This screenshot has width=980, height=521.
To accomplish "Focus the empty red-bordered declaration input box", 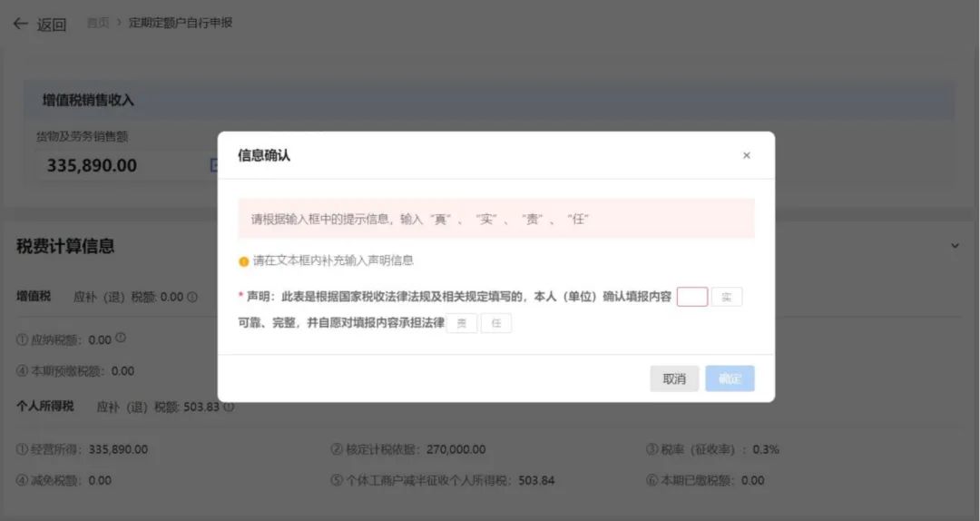I will (691, 297).
